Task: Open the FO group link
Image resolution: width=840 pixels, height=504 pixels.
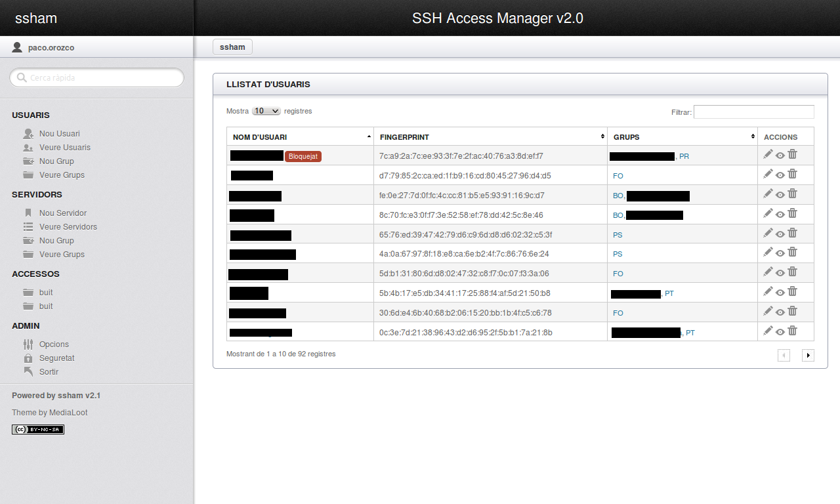Action: (618, 175)
